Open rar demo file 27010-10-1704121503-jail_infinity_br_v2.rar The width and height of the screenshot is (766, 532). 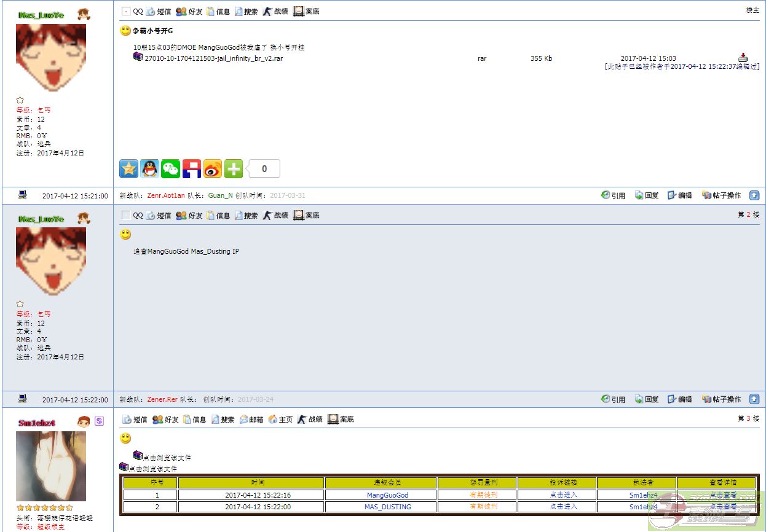[213, 58]
